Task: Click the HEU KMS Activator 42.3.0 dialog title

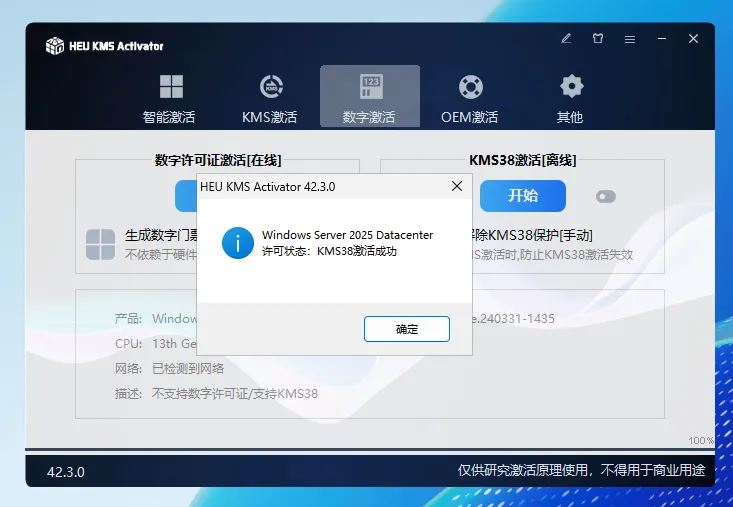Action: point(267,187)
